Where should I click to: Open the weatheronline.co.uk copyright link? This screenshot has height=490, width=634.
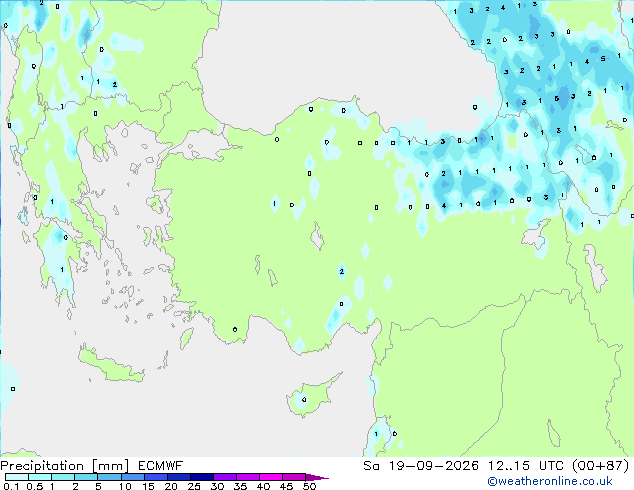tap(550, 481)
